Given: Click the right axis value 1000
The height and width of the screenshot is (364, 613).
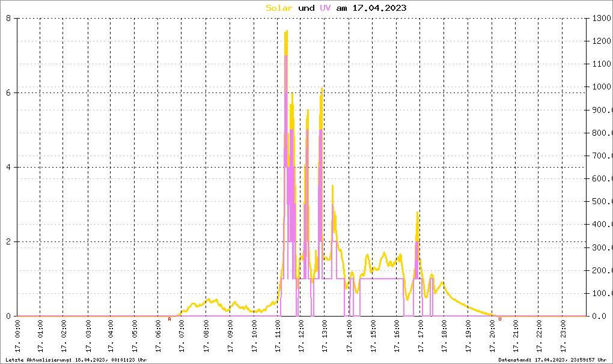Looking at the screenshot, I should pos(601,86).
